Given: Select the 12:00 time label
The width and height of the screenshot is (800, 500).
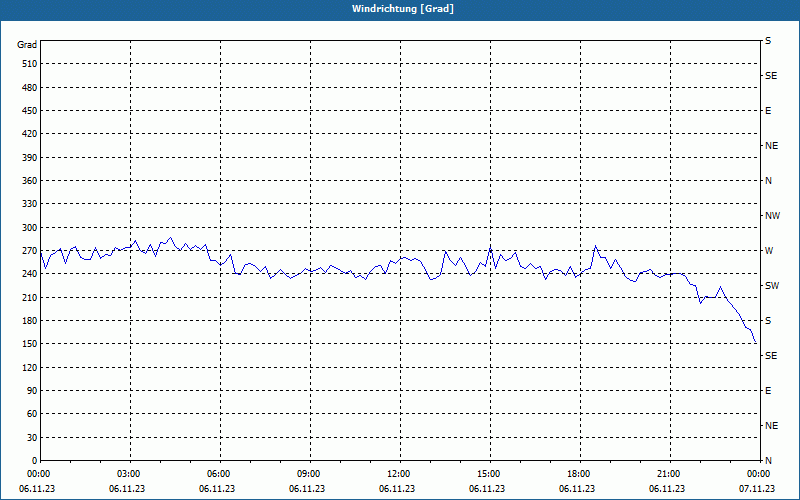Looking at the screenshot, I should (398, 474).
